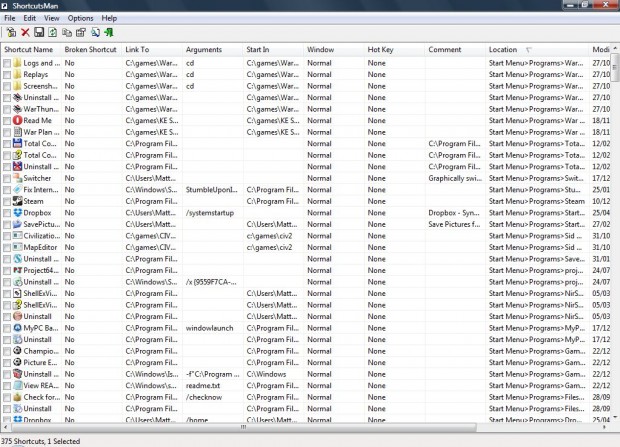
Task: Click the Dropbox - Syn... comment cell
Action: pyautogui.click(x=456, y=213)
